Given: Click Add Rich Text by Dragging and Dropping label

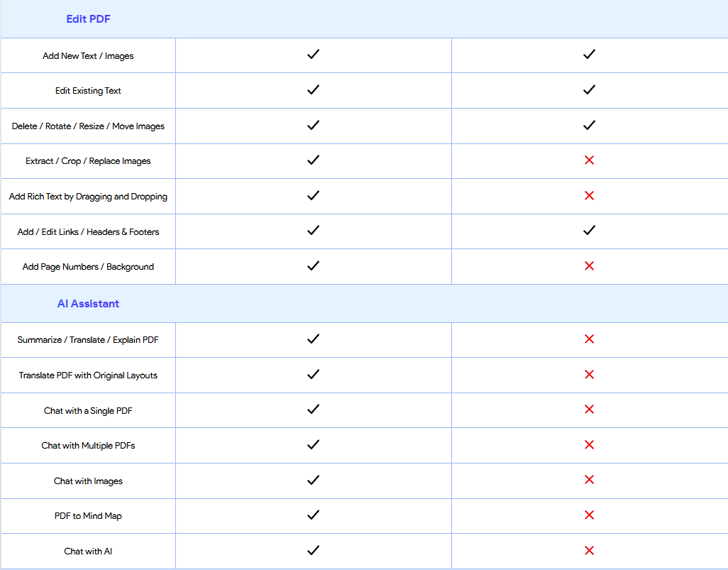Looking at the screenshot, I should pyautogui.click(x=88, y=197).
